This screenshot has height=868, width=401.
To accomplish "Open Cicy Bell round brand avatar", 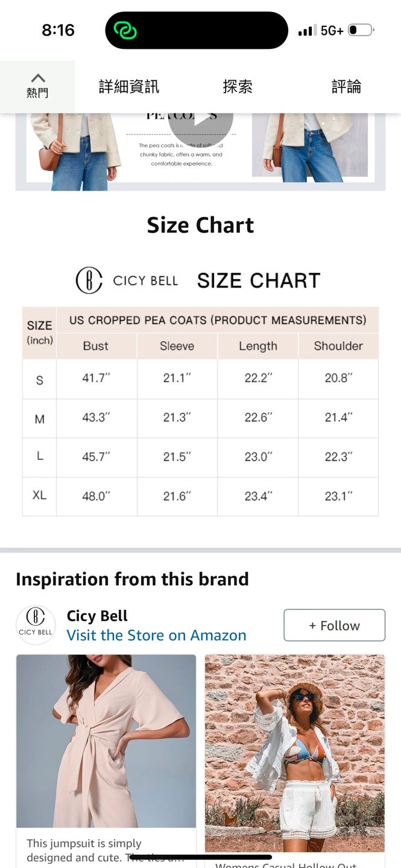I will pyautogui.click(x=36, y=625).
